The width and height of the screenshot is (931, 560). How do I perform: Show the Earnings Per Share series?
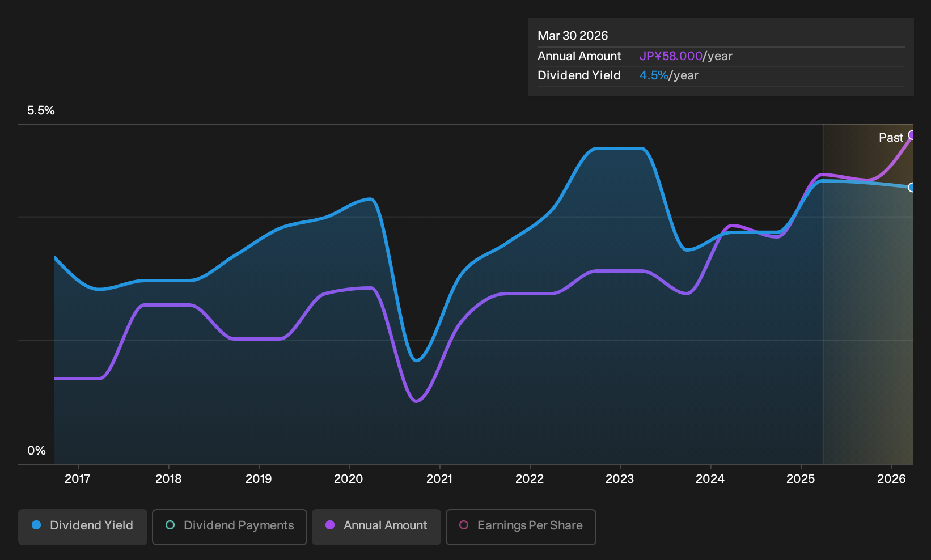521,527
